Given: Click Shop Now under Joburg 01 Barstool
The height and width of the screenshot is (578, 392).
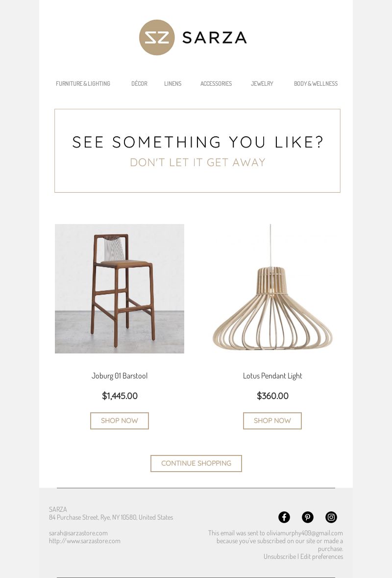Looking at the screenshot, I should pos(120,421).
